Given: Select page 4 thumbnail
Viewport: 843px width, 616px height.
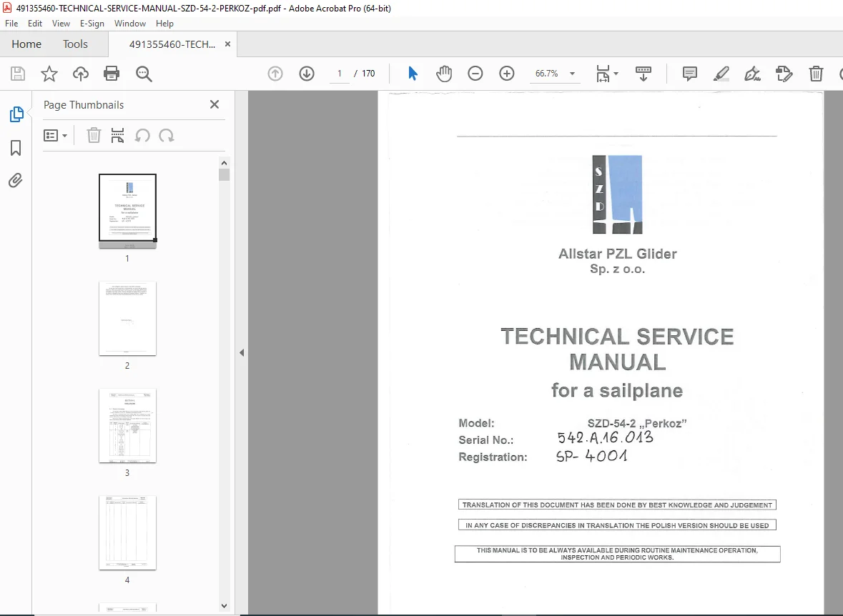Looking at the screenshot, I should [x=127, y=532].
